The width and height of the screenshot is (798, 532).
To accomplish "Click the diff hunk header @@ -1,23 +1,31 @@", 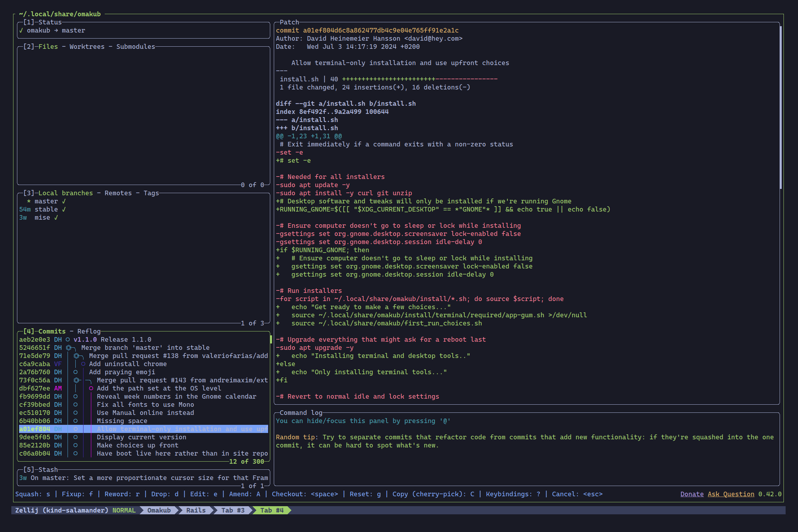I will coord(309,136).
